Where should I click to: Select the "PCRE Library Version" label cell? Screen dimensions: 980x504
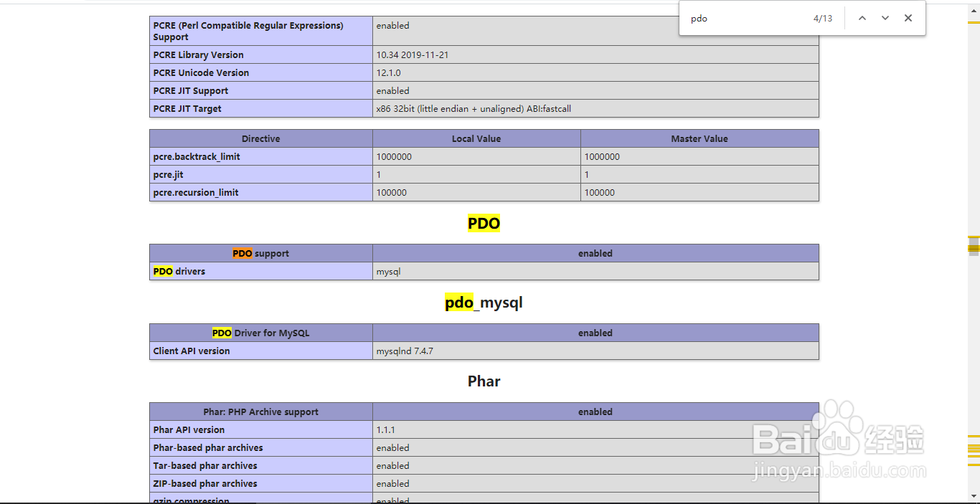(199, 55)
